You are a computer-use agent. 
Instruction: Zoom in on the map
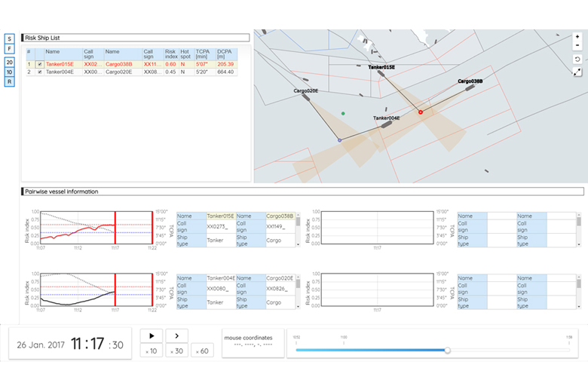(x=577, y=35)
